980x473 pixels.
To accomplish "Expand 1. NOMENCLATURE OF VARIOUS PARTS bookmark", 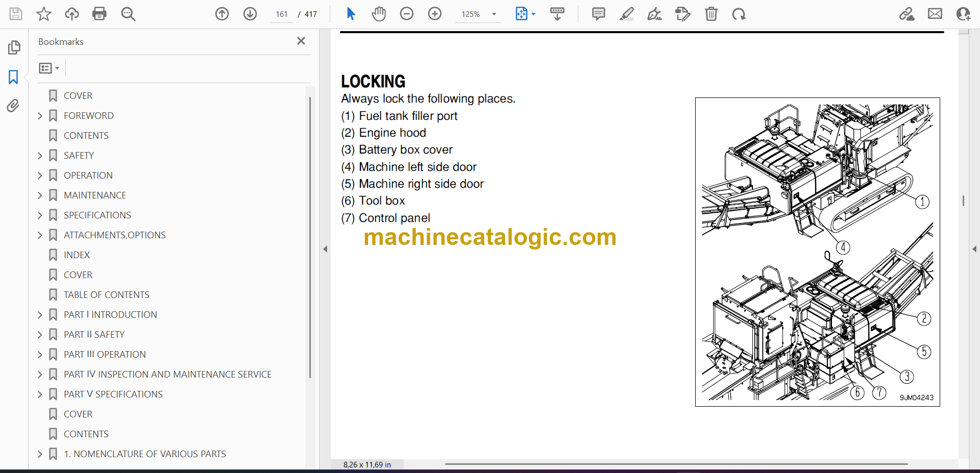I will (40, 454).
